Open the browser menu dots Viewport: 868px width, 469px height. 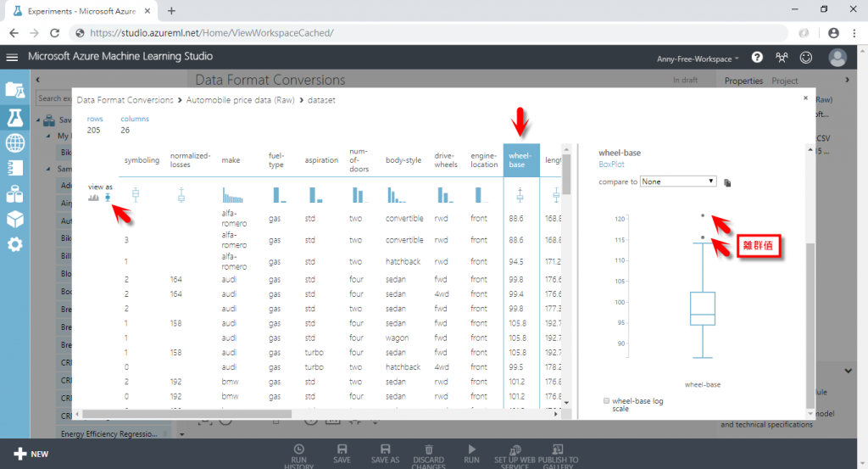point(854,33)
